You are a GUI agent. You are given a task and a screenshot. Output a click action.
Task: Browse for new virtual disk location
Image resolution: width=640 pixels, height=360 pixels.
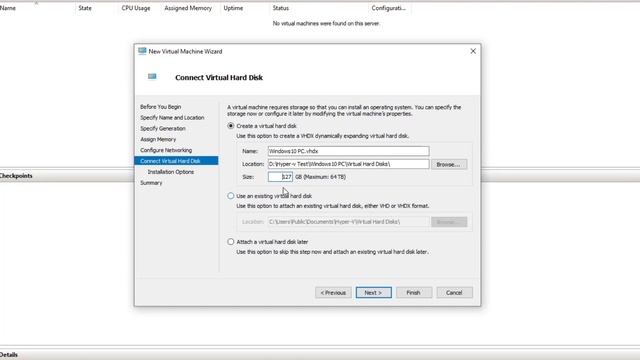pos(449,164)
